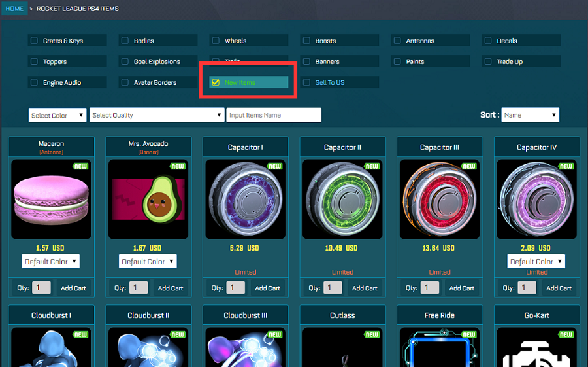Open Mrs. Avocado's Default Color dropdown

pyautogui.click(x=148, y=262)
